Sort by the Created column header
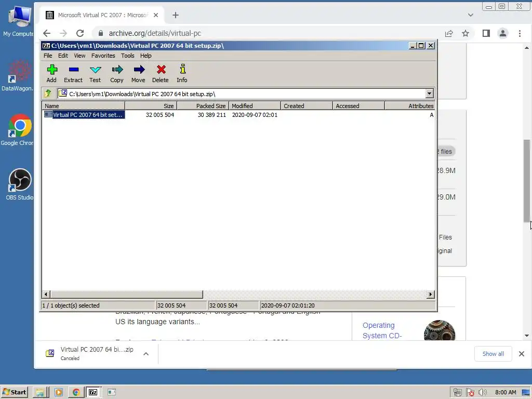 coord(307,106)
